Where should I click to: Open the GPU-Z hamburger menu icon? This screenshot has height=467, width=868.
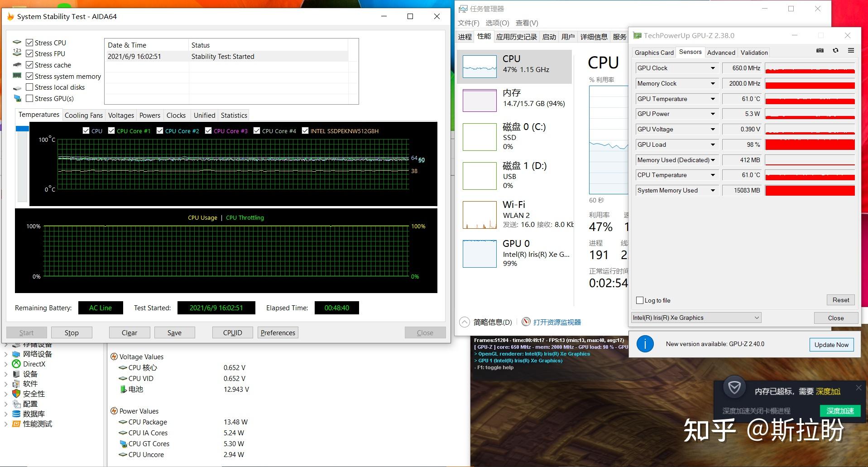851,50
